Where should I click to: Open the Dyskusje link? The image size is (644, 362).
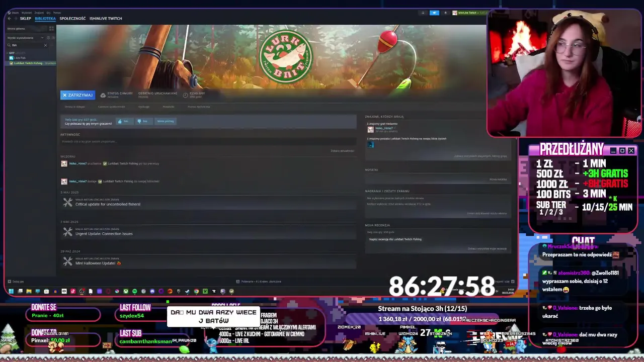point(144,107)
